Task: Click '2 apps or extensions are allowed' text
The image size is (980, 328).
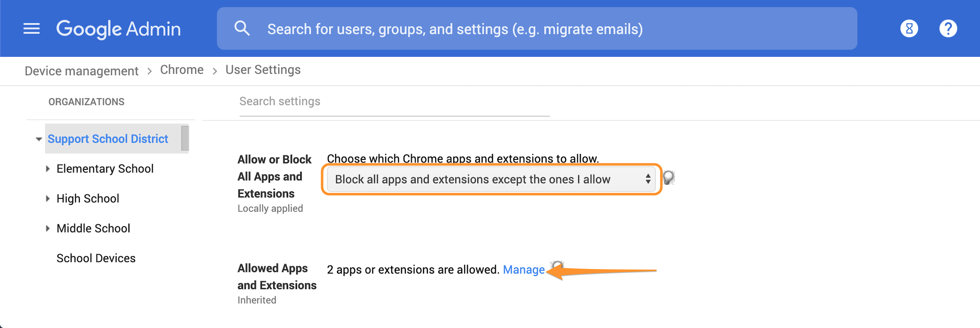Action: (413, 269)
